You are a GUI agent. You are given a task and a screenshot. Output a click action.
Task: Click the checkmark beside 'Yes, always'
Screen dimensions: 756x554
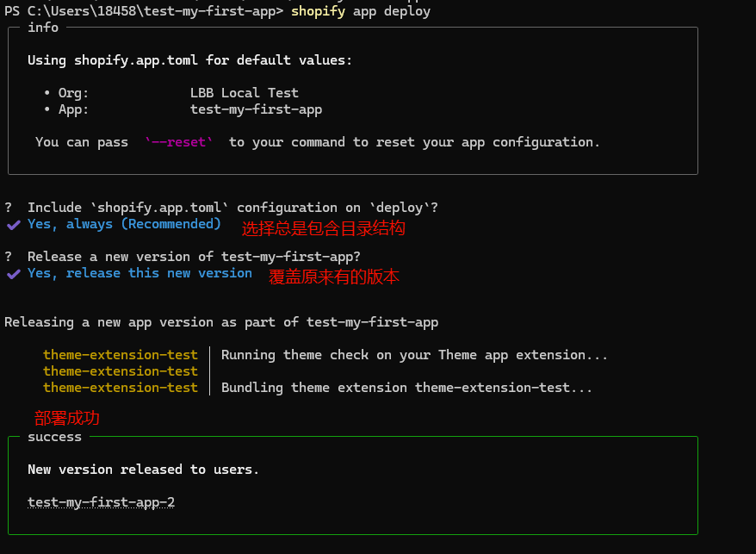click(14, 225)
